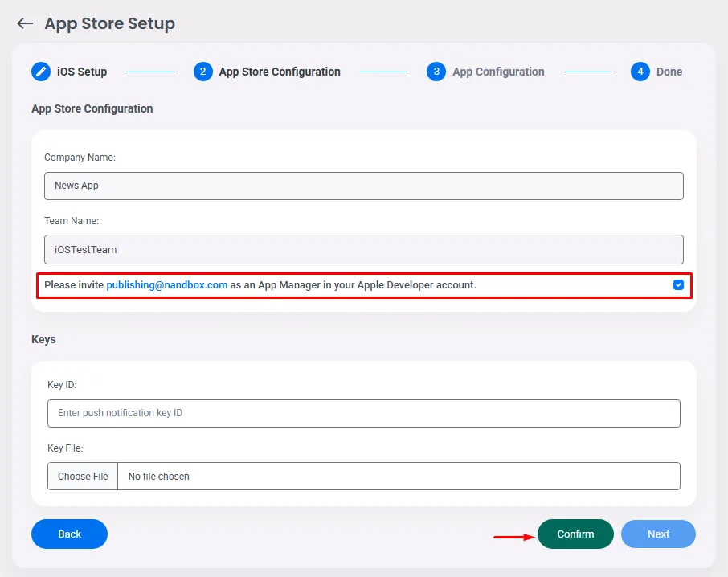Viewport: 728px width, 577px height.
Task: Click the back arrow beside App Store Setup
Action: [25, 24]
